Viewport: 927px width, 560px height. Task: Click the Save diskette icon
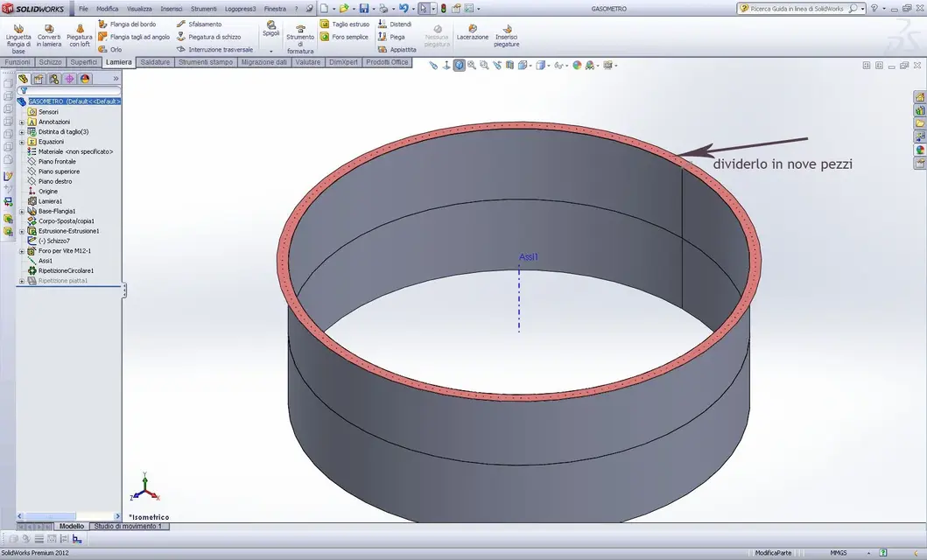tap(364, 9)
